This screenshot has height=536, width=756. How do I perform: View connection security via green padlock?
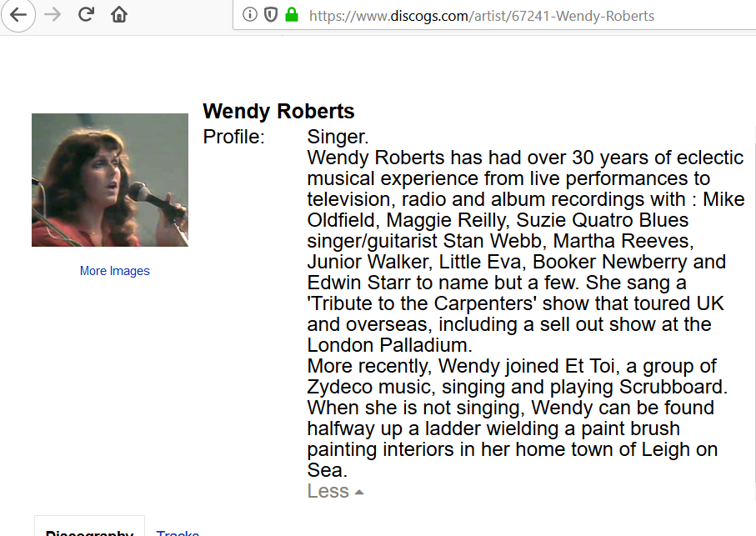click(x=292, y=14)
